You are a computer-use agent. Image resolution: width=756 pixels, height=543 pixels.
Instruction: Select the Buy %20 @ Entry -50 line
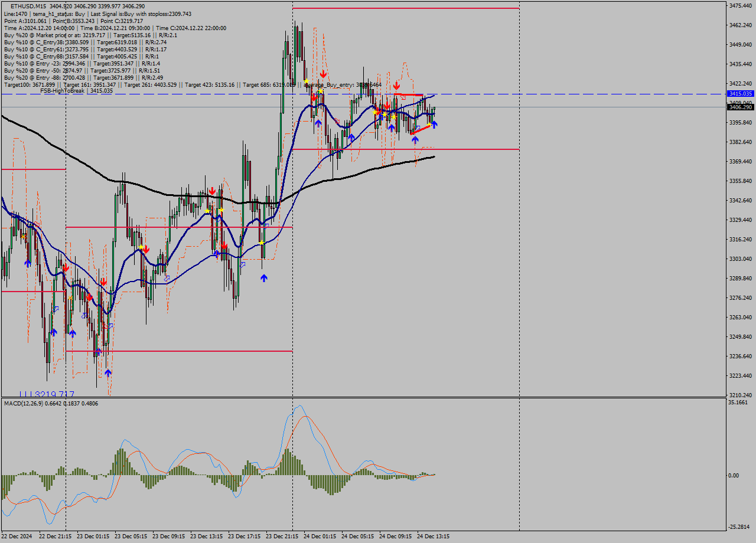point(82,70)
